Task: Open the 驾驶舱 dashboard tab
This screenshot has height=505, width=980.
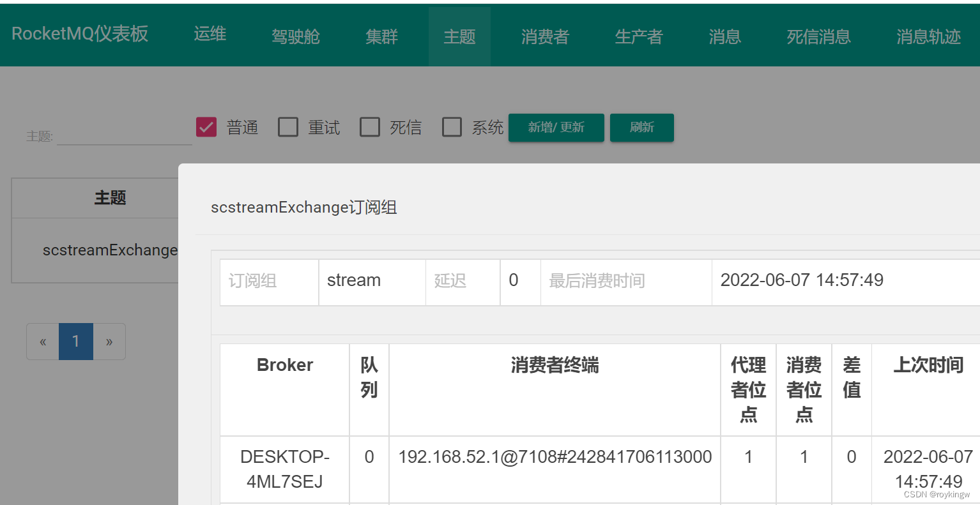Action: point(295,36)
